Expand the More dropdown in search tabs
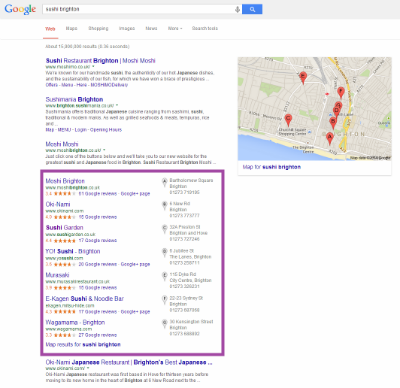Screen dimensions: 400x388 175,28
